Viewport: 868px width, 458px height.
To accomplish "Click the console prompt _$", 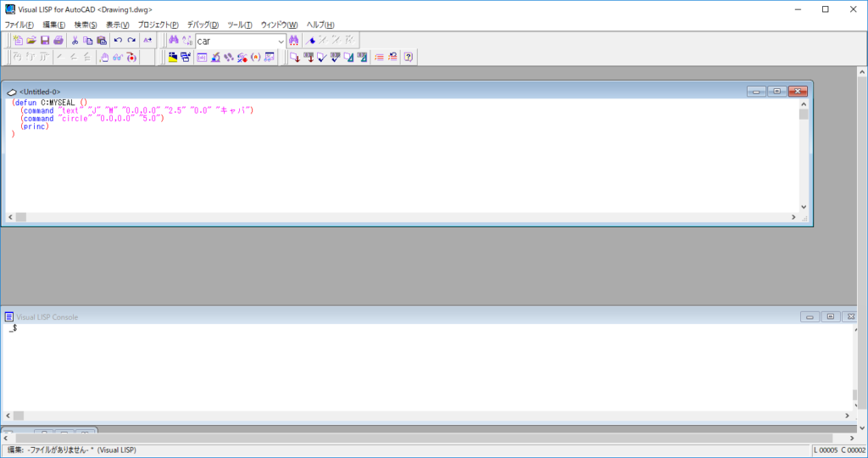I will coord(13,328).
